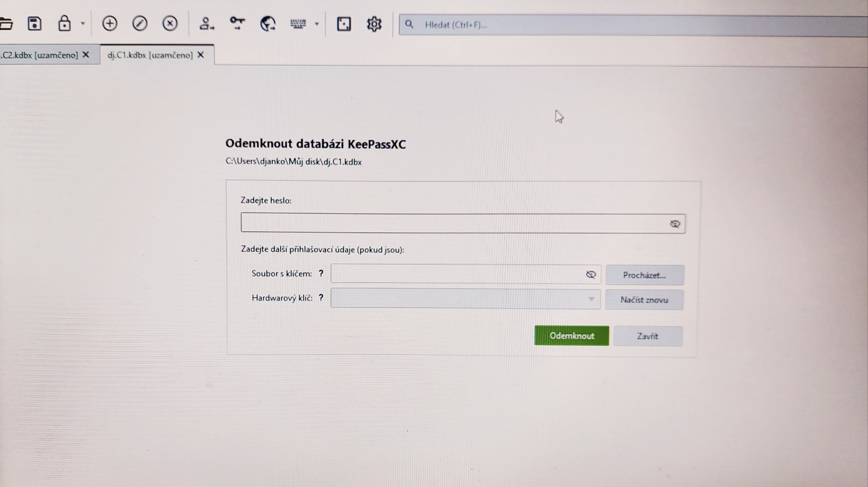Toggle password visibility in the heslo field
The height and width of the screenshot is (487, 868).
(675, 224)
